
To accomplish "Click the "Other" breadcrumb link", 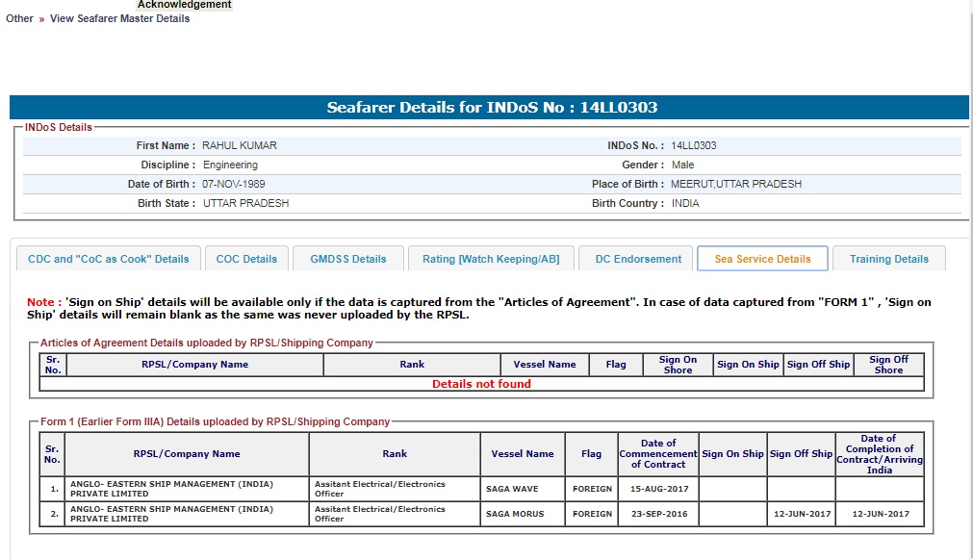I will coord(19,18).
